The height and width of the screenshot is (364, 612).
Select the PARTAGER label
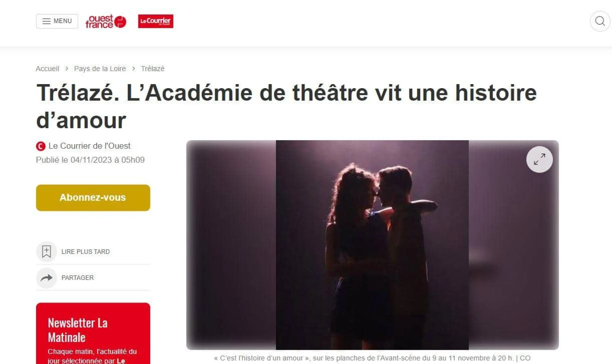pos(78,278)
